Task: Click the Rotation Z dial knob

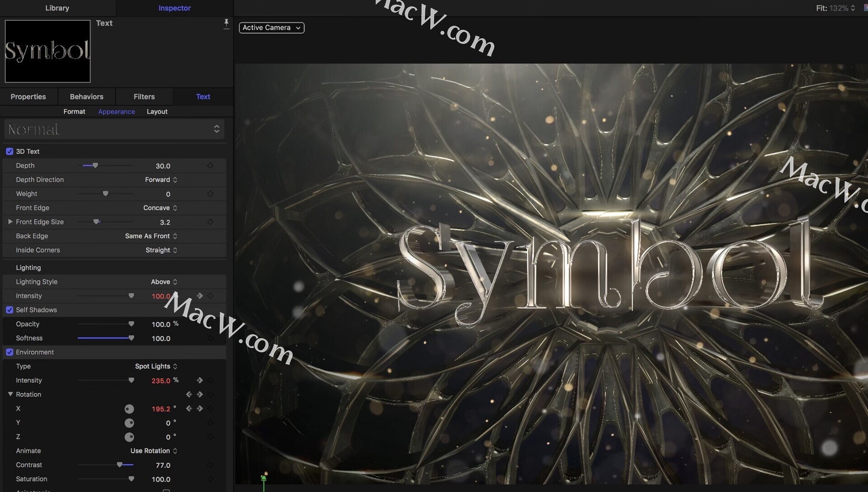Action: point(129,437)
